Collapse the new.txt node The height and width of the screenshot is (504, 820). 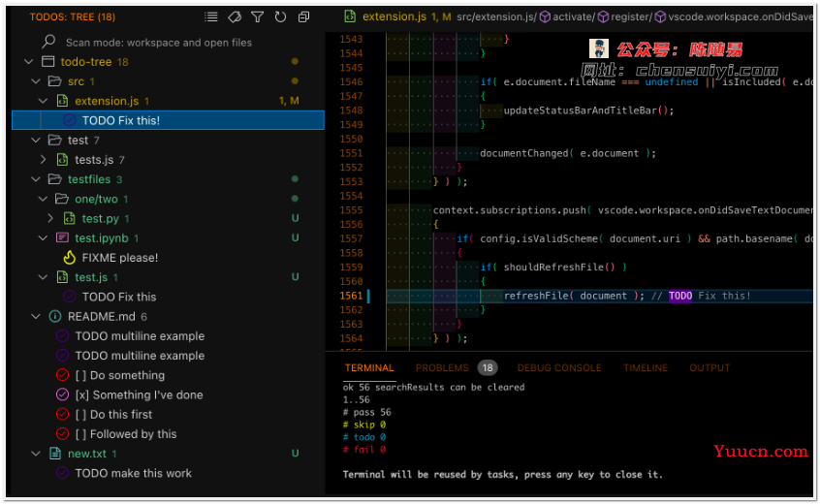pyautogui.click(x=36, y=454)
